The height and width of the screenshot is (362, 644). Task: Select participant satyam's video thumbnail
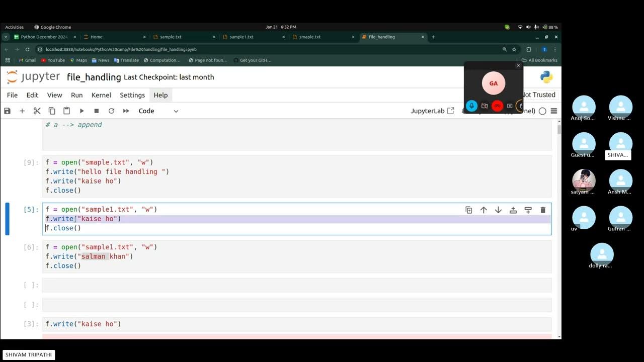click(x=584, y=182)
